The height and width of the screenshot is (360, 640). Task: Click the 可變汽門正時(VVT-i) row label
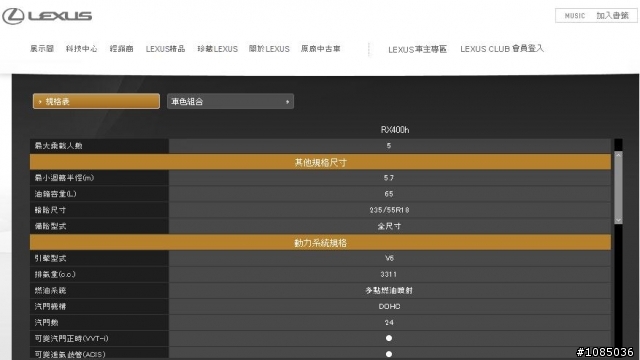71,338
